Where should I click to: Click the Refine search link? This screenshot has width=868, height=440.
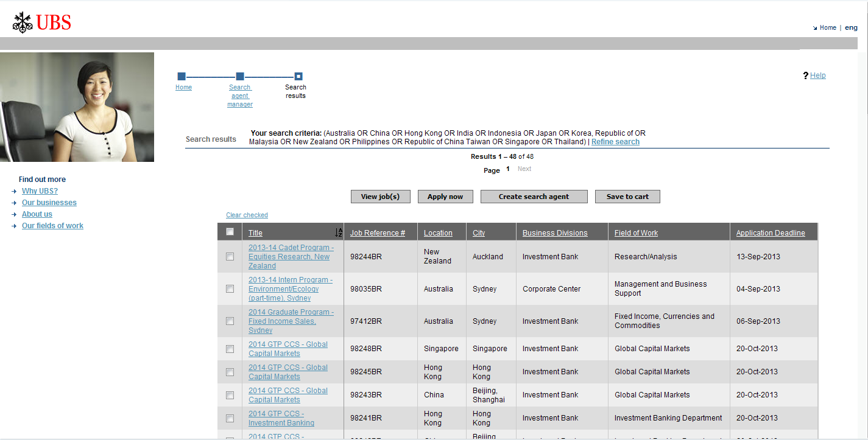tap(615, 142)
